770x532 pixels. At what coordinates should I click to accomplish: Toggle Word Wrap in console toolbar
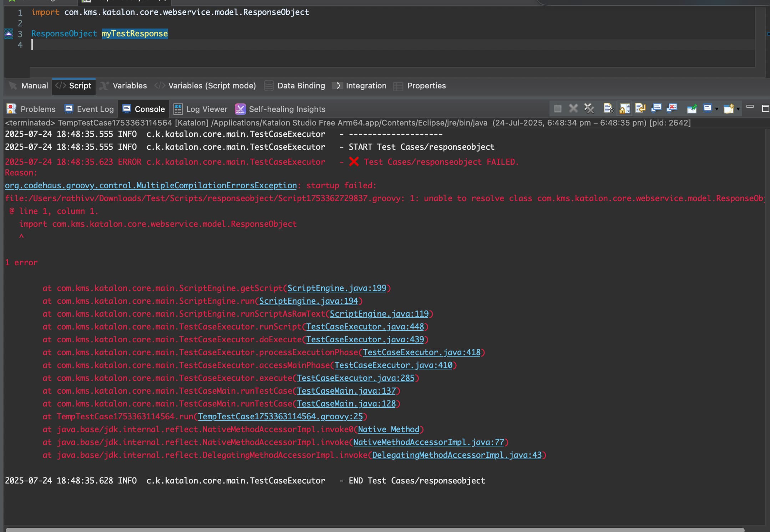(640, 108)
